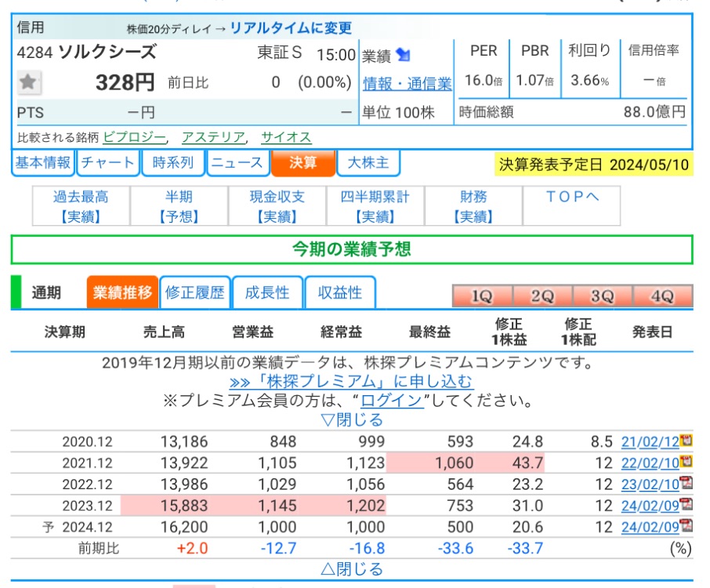Select the 決算 tab

tap(303, 162)
